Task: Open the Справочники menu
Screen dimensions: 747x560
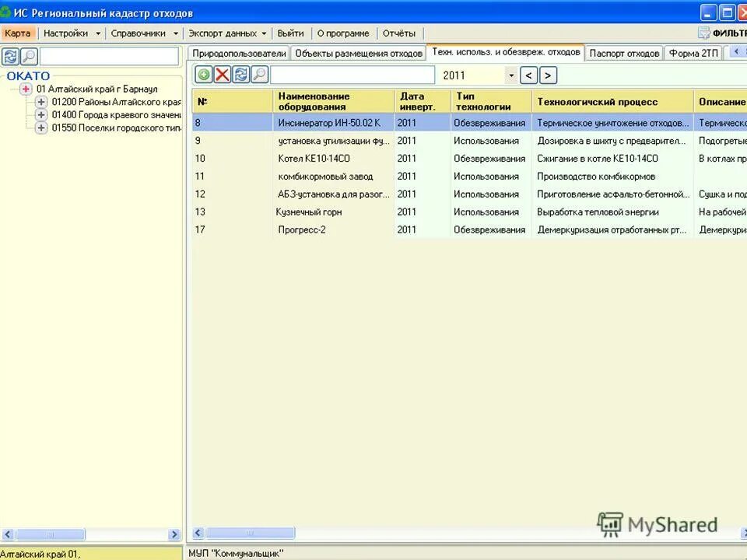Action: (x=139, y=33)
